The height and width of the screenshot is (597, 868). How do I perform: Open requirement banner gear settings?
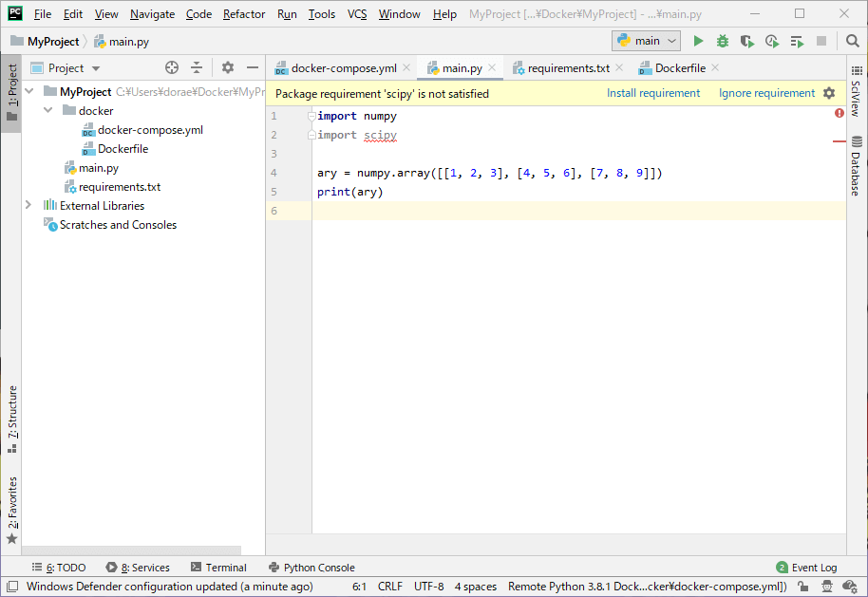click(829, 93)
